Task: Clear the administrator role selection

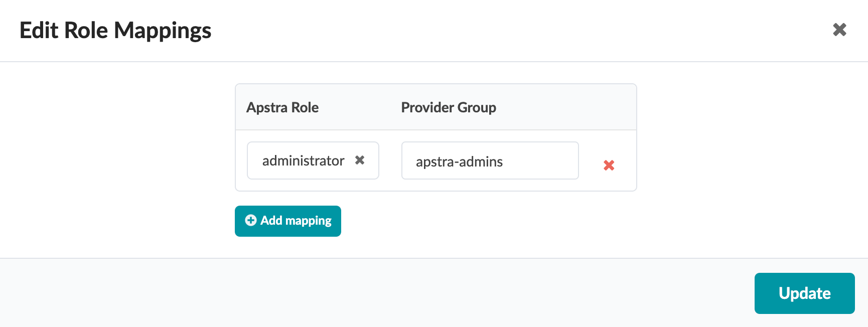Action: click(360, 160)
